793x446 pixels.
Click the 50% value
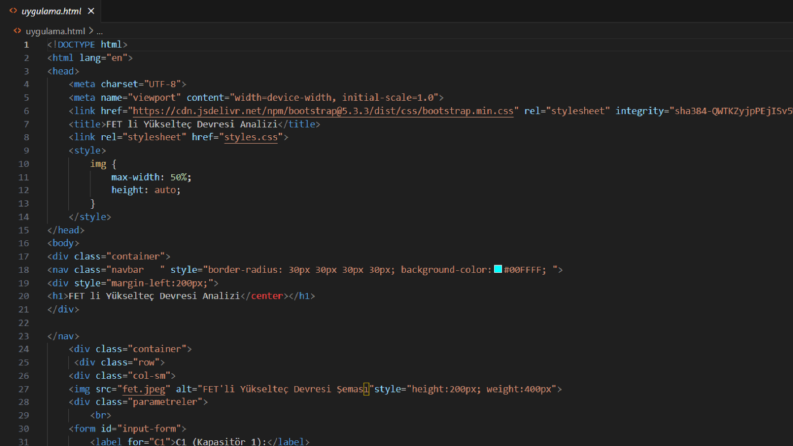click(178, 177)
